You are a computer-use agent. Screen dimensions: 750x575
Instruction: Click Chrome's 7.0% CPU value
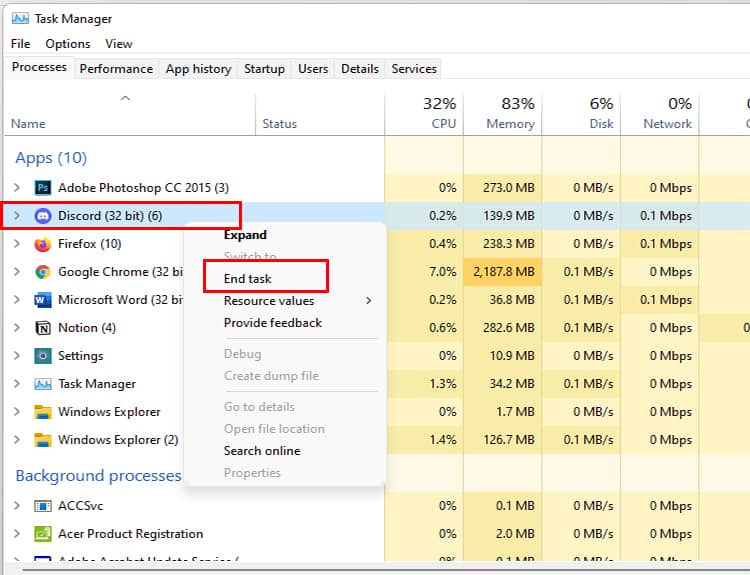(x=442, y=272)
